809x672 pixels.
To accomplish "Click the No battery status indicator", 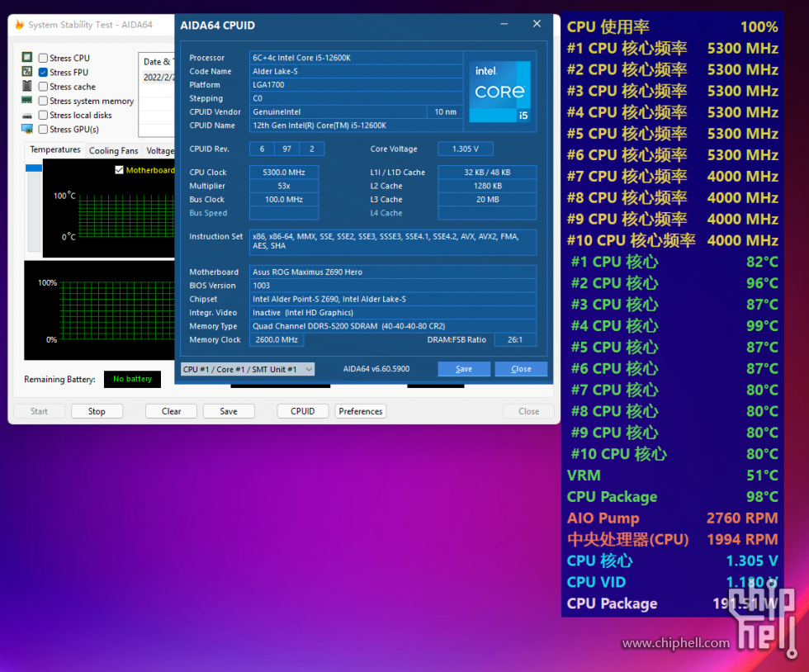I will click(x=132, y=379).
